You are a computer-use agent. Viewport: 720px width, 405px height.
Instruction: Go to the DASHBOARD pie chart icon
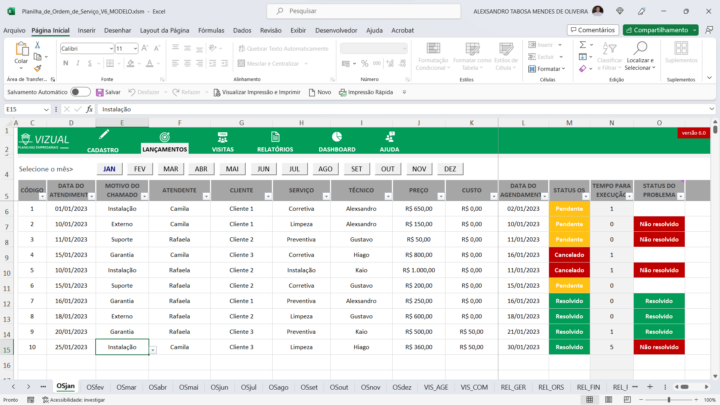pyautogui.click(x=337, y=136)
